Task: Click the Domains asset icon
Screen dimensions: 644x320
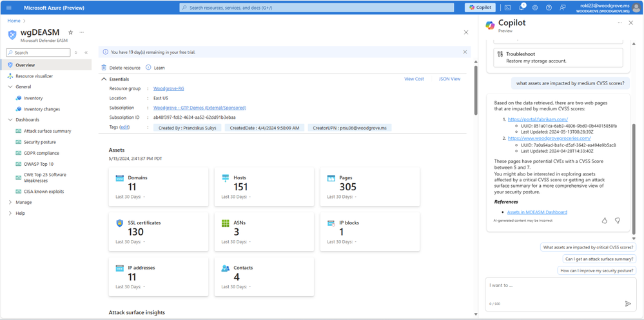Action: [x=119, y=178]
